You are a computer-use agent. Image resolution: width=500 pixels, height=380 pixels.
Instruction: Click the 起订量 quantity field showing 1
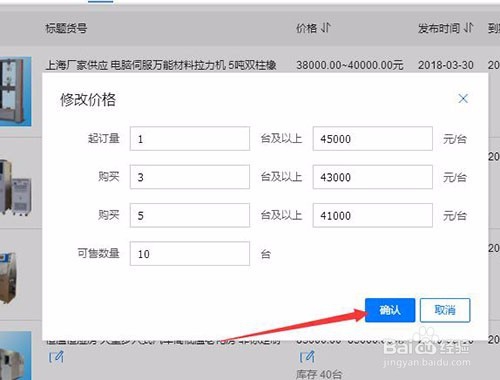[190, 139]
